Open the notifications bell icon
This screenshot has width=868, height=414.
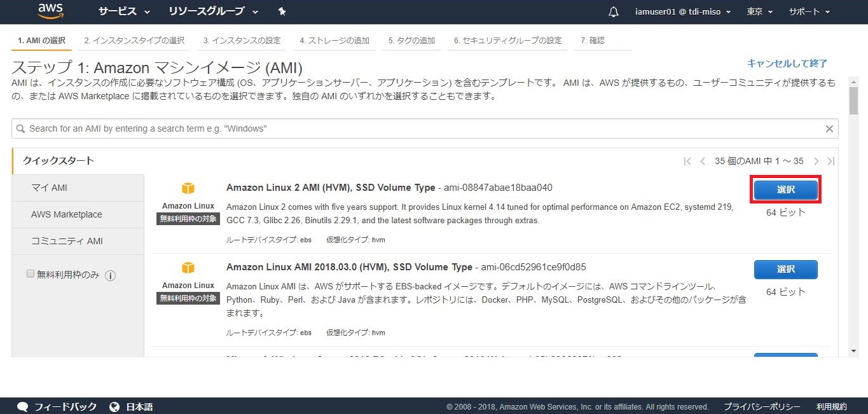[614, 12]
